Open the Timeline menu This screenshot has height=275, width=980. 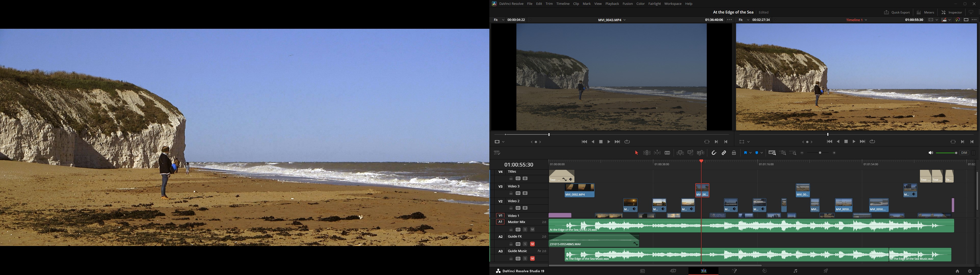click(563, 4)
